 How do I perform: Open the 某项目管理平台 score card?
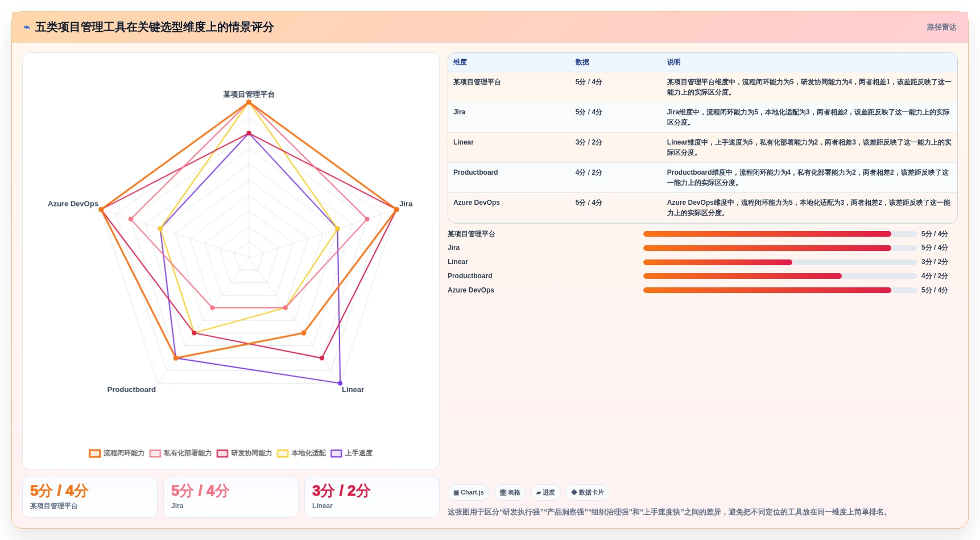(90, 497)
